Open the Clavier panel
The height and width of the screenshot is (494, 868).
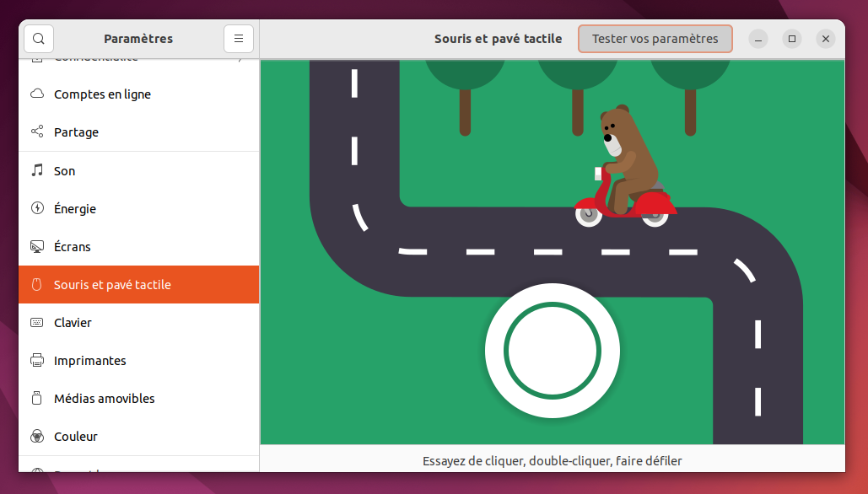[139, 323]
